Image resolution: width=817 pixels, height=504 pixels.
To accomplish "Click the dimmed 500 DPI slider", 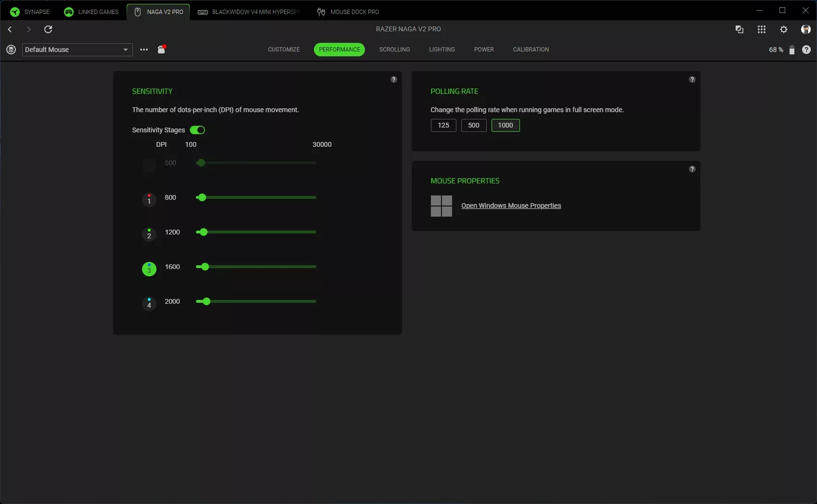I will pos(256,163).
